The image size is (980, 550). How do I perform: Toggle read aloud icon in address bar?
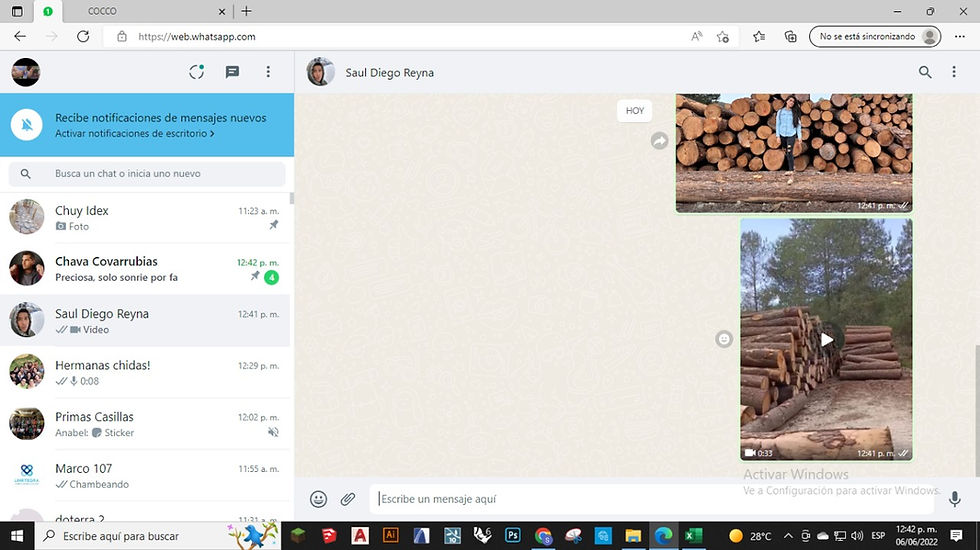coord(697,36)
